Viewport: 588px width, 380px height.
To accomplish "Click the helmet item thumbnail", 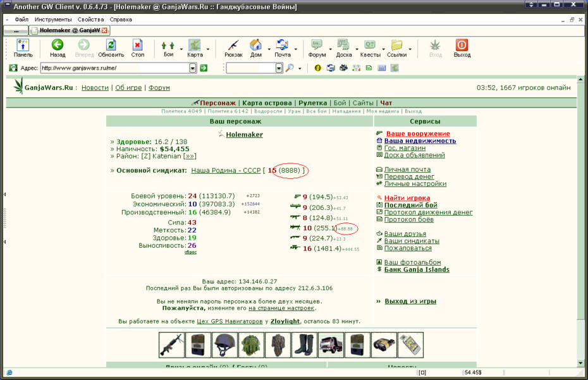I will point(224,345).
